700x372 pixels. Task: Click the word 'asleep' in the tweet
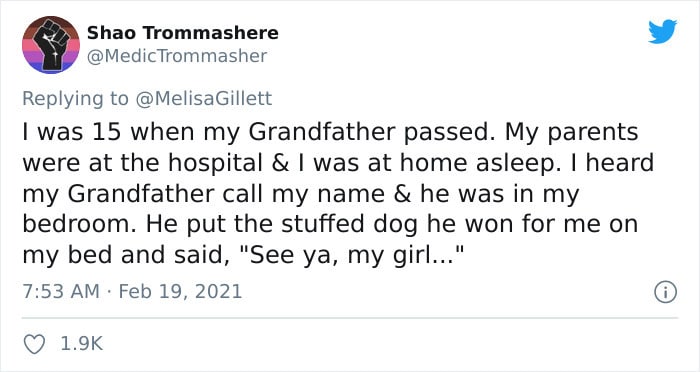(x=526, y=163)
